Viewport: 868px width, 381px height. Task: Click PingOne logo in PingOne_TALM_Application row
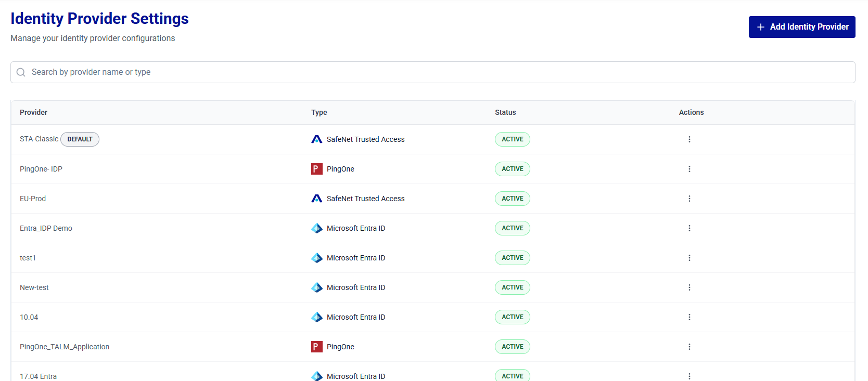(316, 347)
